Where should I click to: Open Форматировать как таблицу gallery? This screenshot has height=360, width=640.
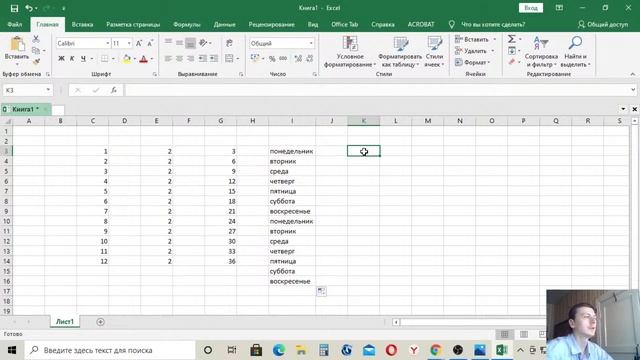point(400,51)
